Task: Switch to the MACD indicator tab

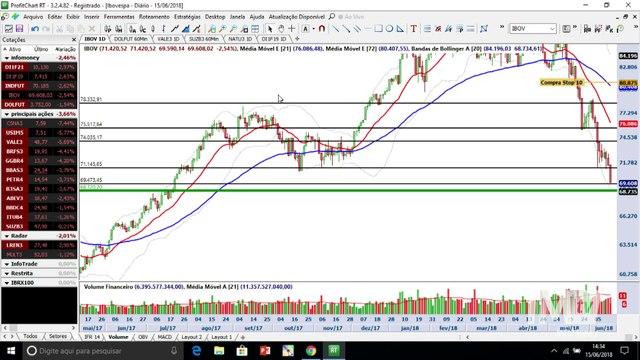Action: tap(164, 337)
